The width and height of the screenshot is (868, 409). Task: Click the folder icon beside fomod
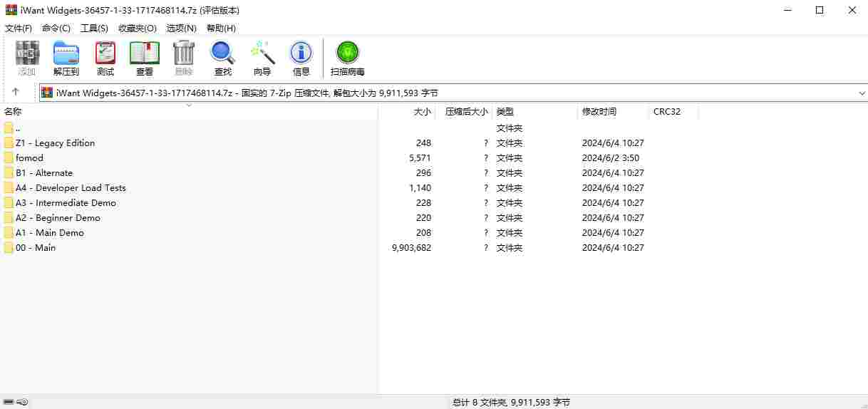[9, 158]
